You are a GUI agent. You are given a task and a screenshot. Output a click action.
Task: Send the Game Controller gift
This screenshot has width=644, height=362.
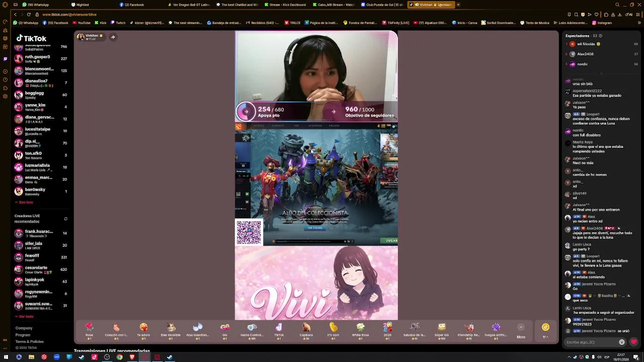[252, 331]
